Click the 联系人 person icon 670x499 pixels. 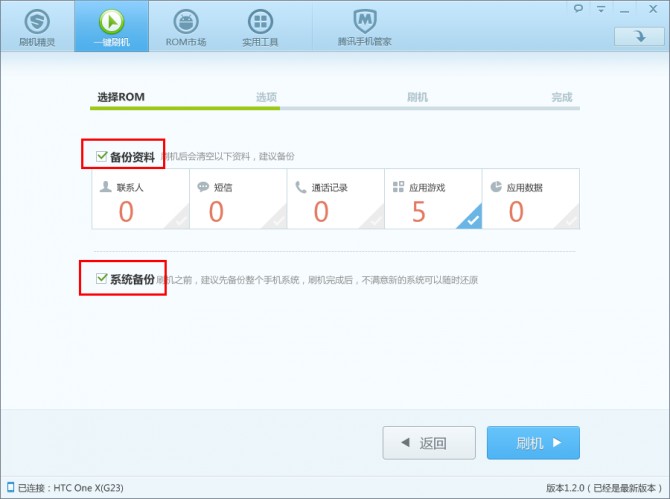[106, 187]
